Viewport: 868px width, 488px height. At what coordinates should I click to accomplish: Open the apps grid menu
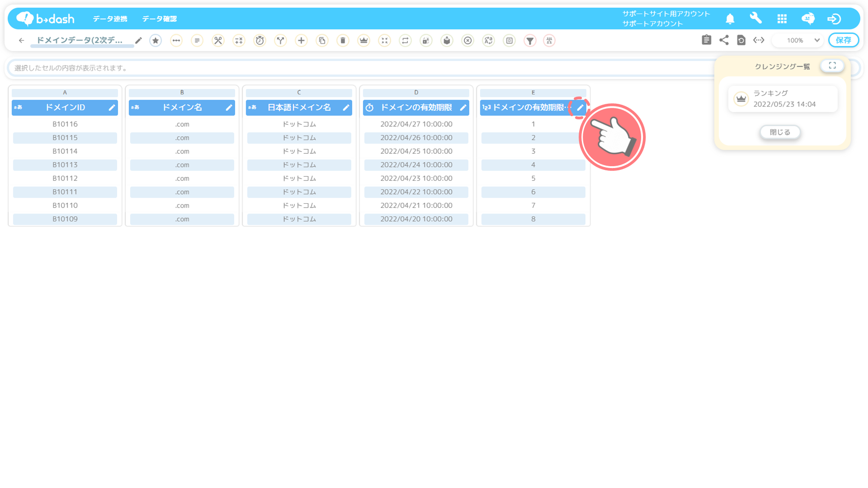tap(782, 19)
